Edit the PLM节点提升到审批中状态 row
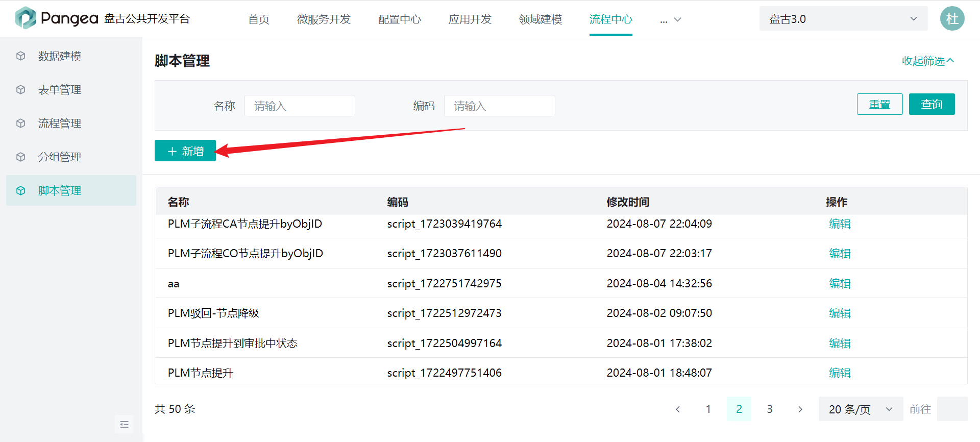This screenshot has width=980, height=442. [x=840, y=343]
